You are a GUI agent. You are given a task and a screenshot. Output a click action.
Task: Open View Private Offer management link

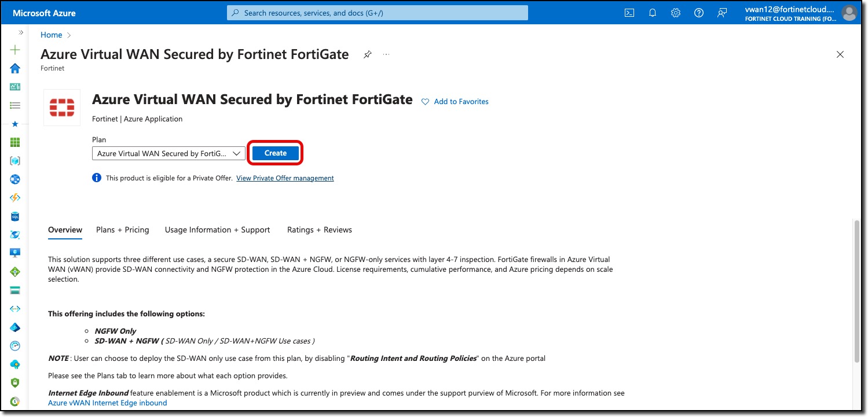[285, 178]
